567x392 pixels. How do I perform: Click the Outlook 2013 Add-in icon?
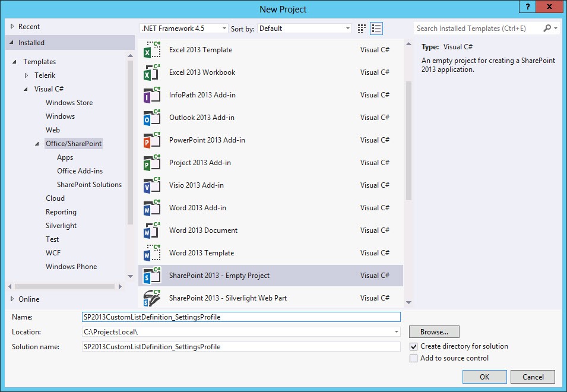click(x=152, y=118)
